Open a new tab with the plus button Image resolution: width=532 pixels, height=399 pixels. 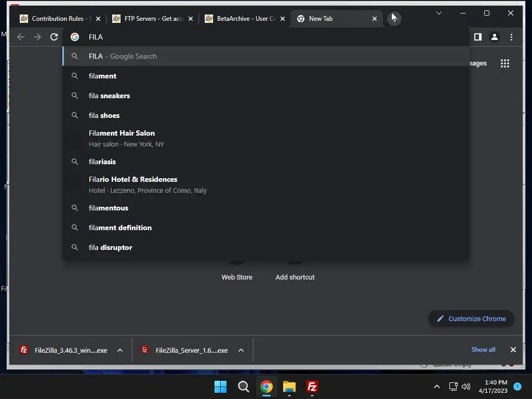[394, 18]
